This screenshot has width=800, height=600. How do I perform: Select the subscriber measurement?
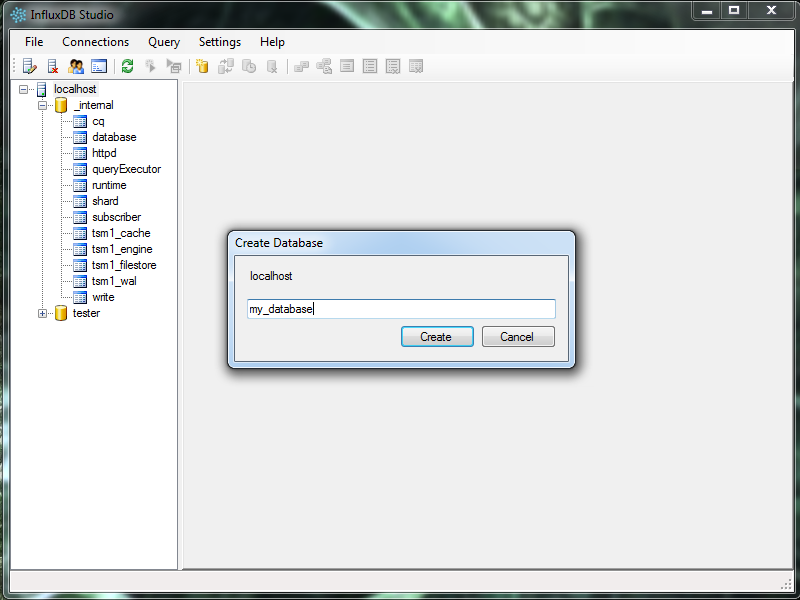pyautogui.click(x=116, y=217)
